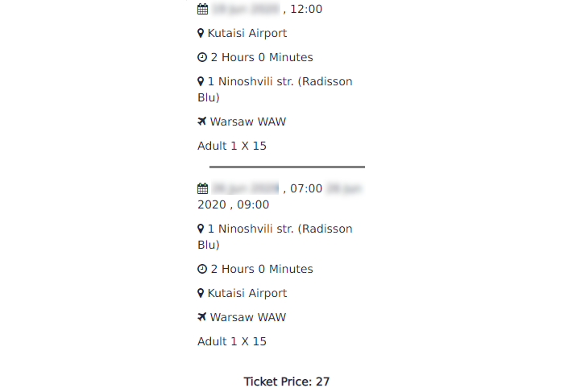Click the second airplane icon for Warsaw WAW
Screen dimensions: 572x392
coord(201,316)
